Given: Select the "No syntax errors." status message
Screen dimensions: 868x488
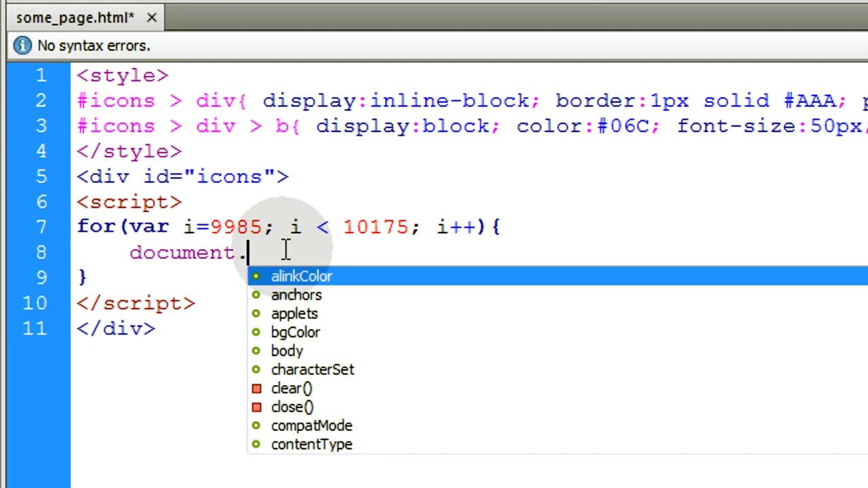Looking at the screenshot, I should point(94,46).
